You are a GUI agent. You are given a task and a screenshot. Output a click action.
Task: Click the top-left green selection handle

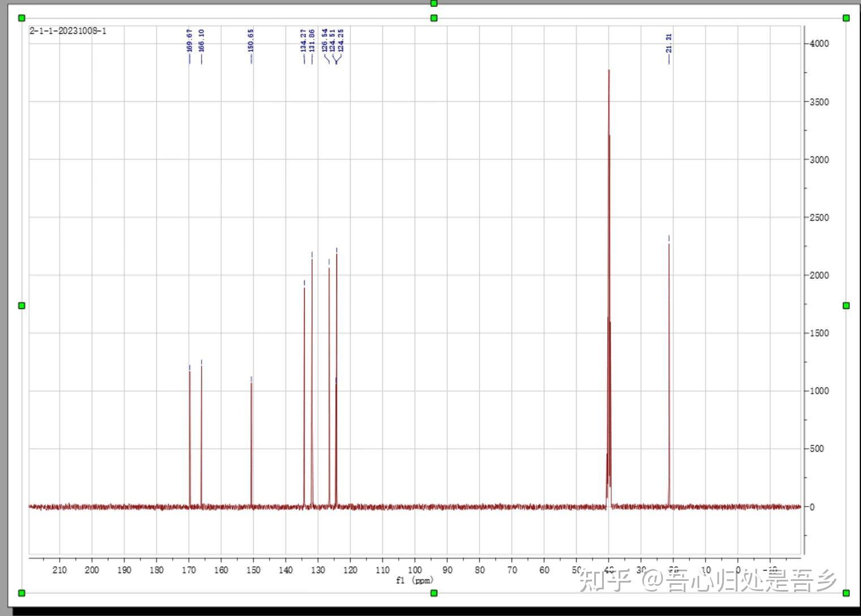coord(22,18)
